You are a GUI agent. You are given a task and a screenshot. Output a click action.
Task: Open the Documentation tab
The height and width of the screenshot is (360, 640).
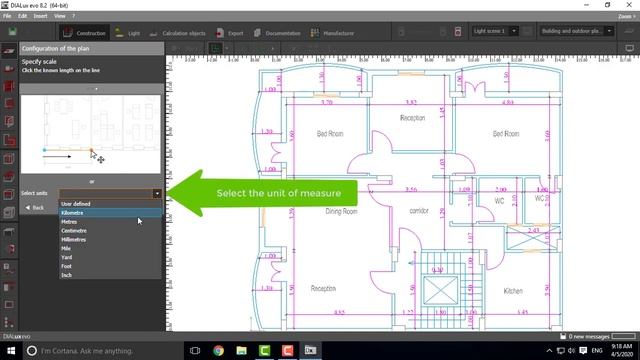277,33
